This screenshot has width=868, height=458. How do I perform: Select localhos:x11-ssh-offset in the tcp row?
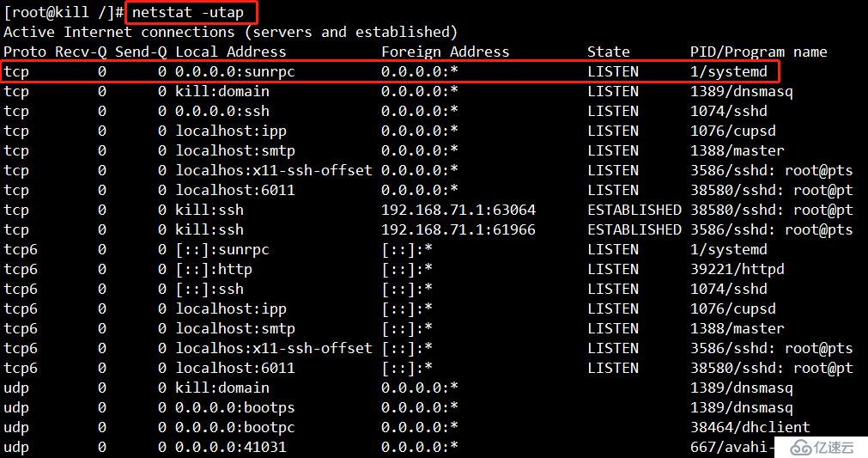pos(274,171)
